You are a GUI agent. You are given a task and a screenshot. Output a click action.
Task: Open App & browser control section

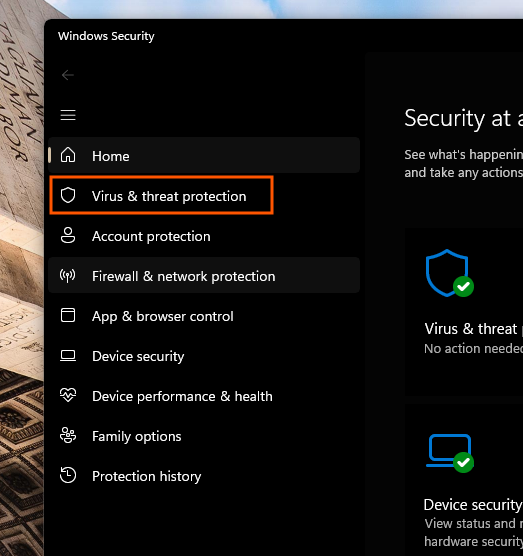(x=204, y=315)
